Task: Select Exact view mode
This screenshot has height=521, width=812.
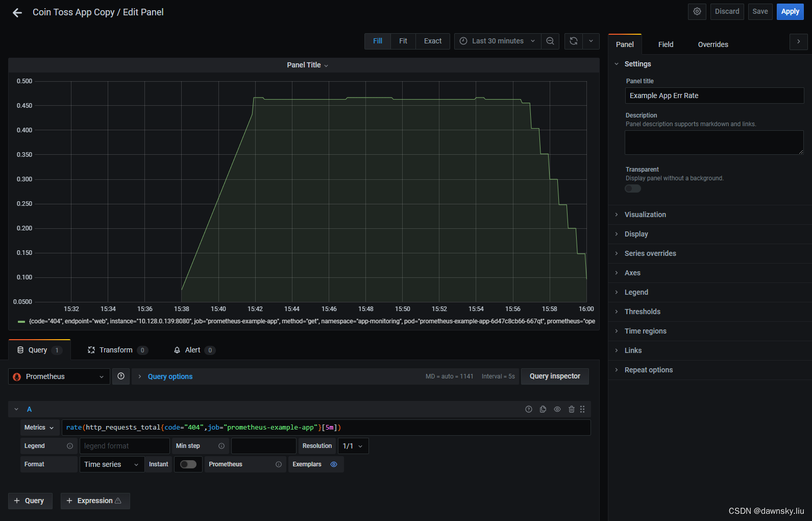Action: point(433,41)
